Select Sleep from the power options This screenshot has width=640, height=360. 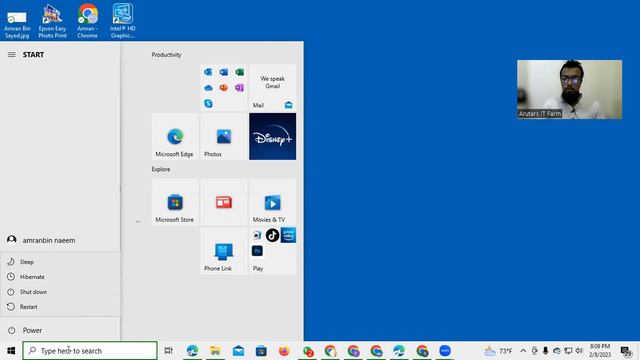60,262
